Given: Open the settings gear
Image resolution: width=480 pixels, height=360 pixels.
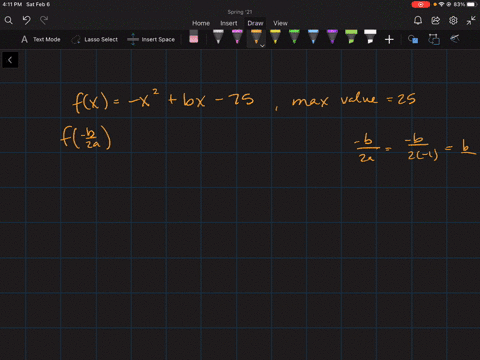Looking at the screenshot, I should coord(453,21).
